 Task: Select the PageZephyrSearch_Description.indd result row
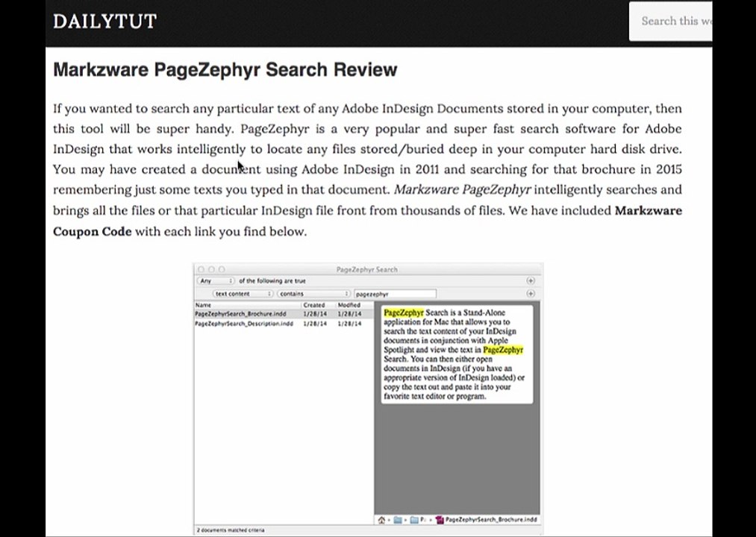284,324
